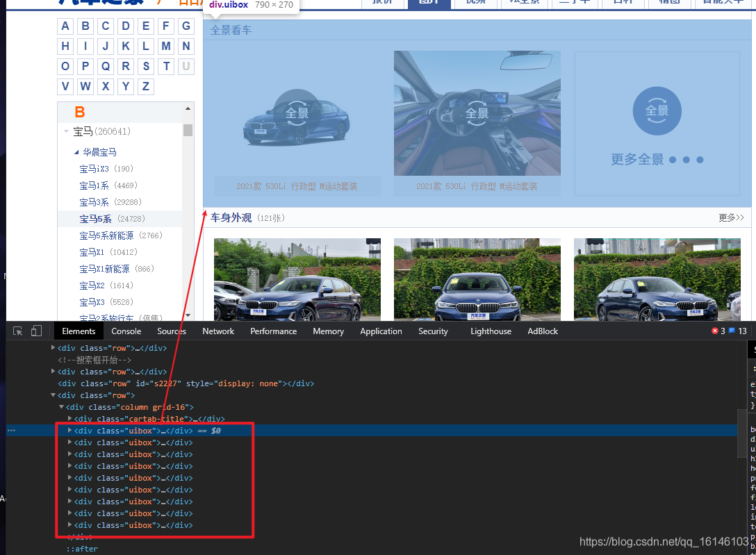Open the messages counter badge showing 13
The image size is (756, 555).
click(738, 331)
